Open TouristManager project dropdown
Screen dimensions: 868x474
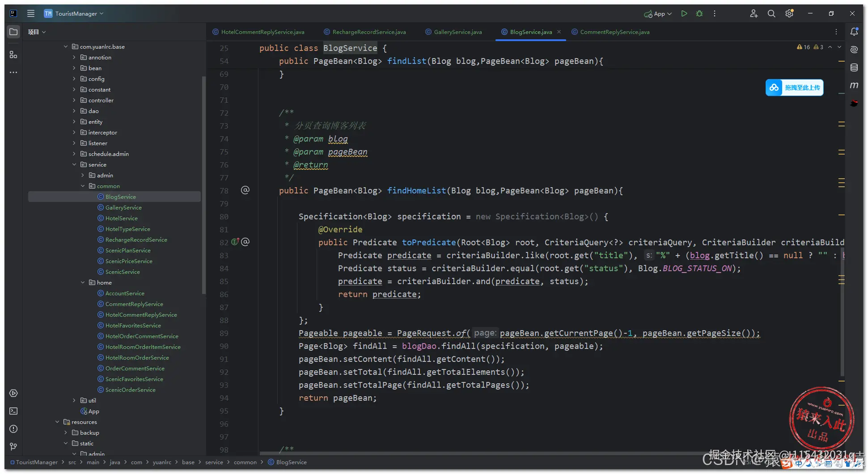pyautogui.click(x=74, y=13)
